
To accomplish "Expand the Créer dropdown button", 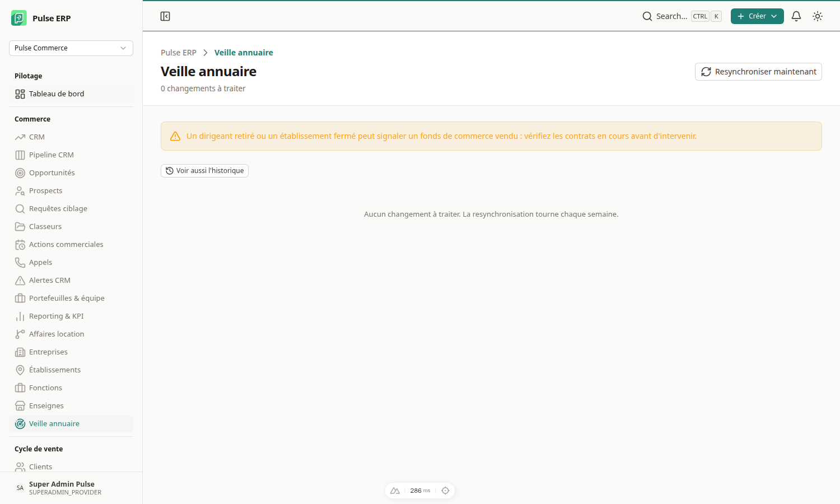I will point(757,16).
